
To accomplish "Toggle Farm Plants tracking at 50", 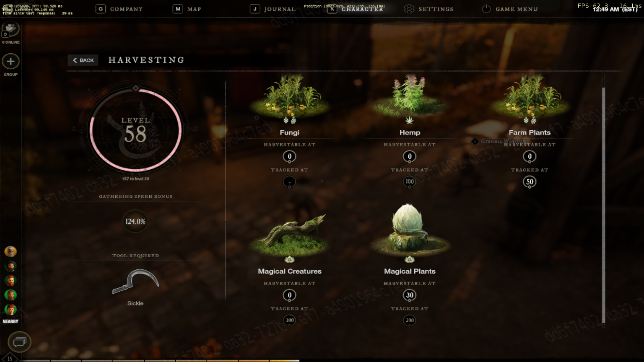I will click(530, 182).
